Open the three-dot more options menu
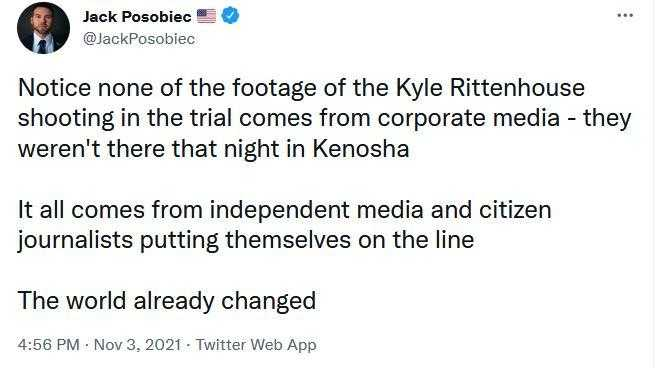Screen dimensions: 657x368 pos(625,16)
